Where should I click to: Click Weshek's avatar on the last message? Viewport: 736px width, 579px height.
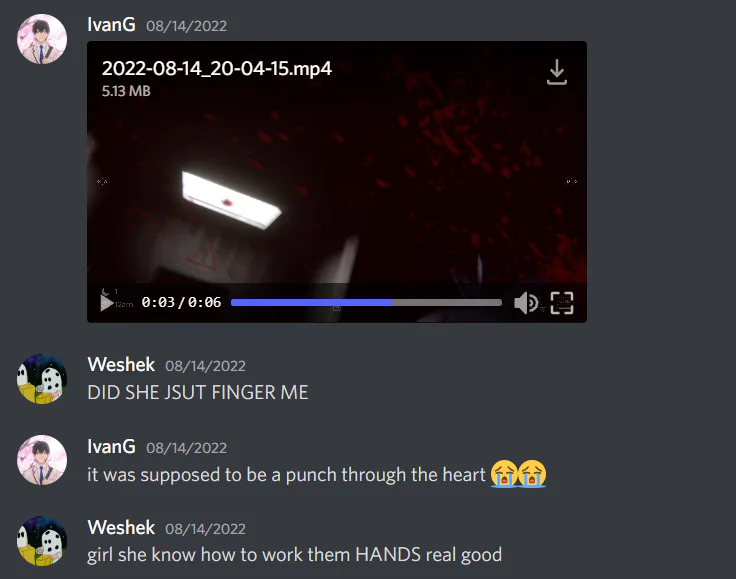click(42, 541)
